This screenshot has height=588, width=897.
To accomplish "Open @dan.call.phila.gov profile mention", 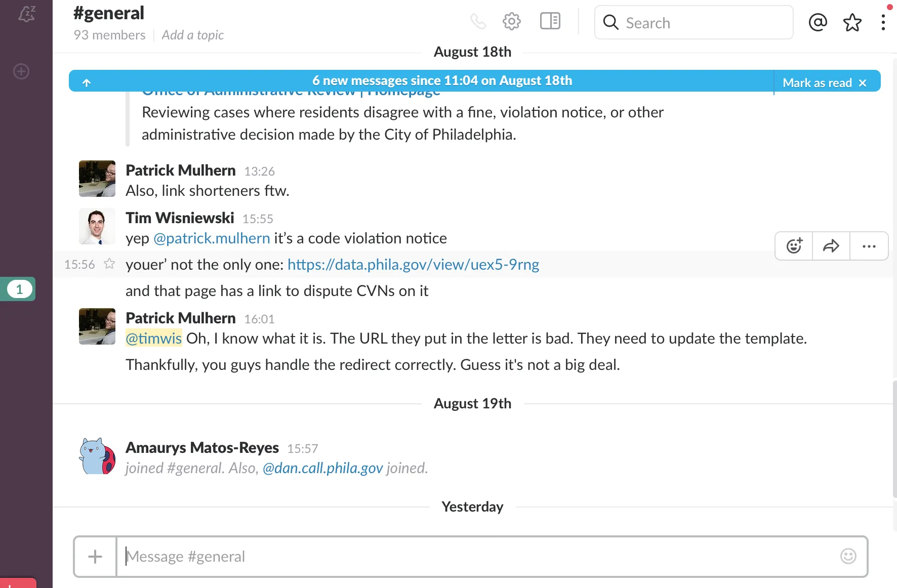I will [x=322, y=468].
